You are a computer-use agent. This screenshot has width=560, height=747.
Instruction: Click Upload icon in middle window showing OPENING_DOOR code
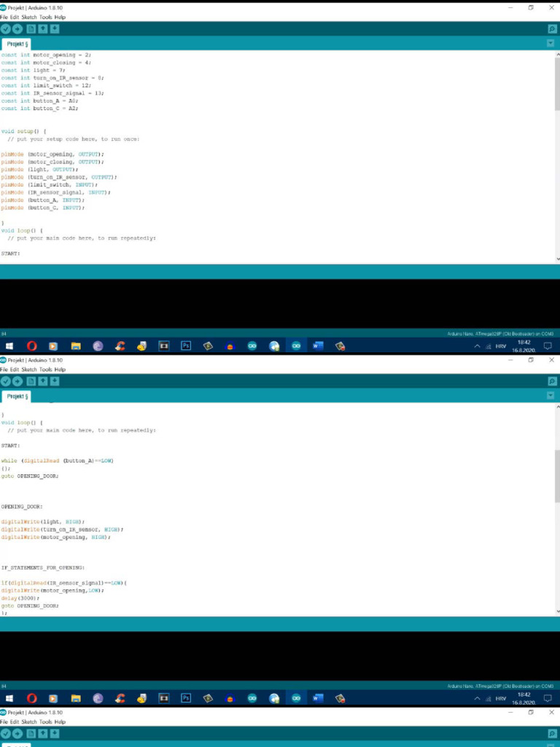click(x=17, y=381)
